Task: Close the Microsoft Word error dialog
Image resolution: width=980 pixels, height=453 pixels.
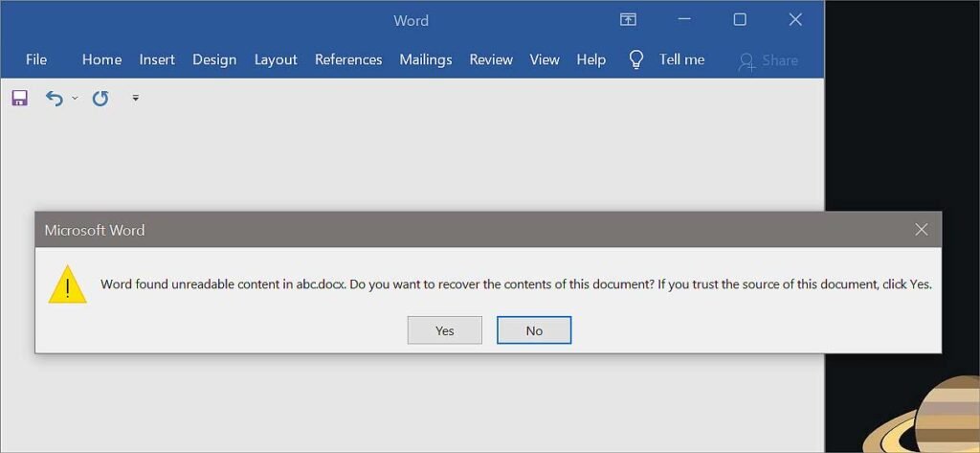Action: 922,230
